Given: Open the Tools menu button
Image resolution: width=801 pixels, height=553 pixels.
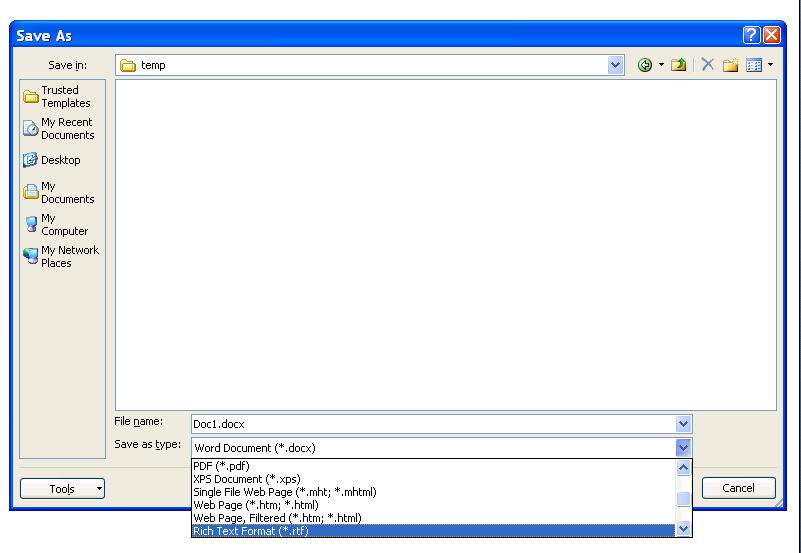Looking at the screenshot, I should pos(62,489).
